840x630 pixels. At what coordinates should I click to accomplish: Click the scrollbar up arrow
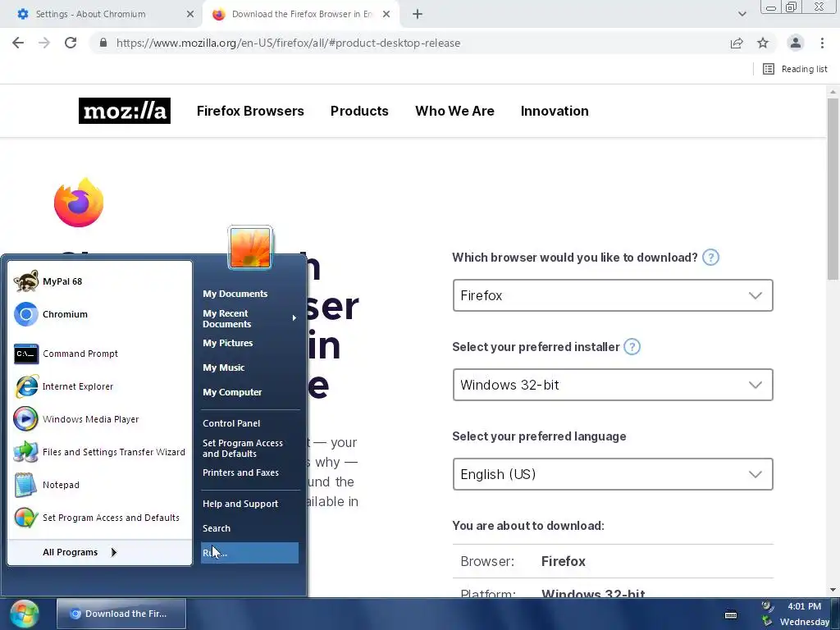(x=833, y=92)
